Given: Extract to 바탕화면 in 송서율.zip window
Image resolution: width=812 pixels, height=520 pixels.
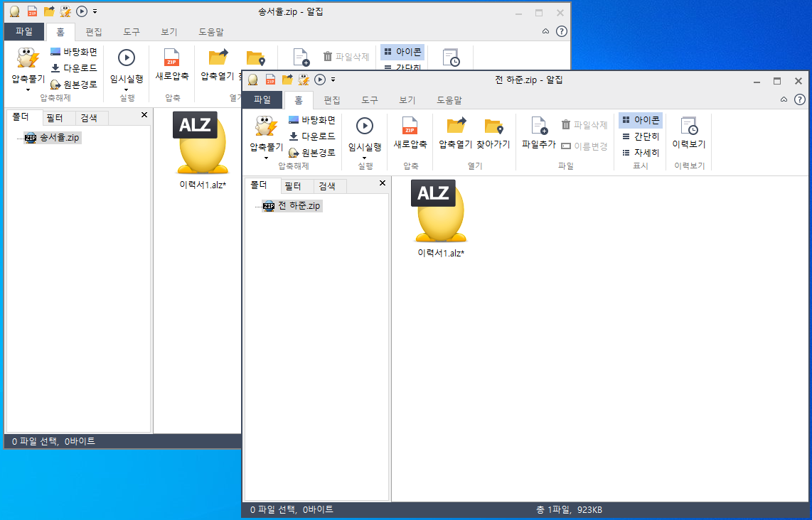Looking at the screenshot, I should (x=73, y=52).
